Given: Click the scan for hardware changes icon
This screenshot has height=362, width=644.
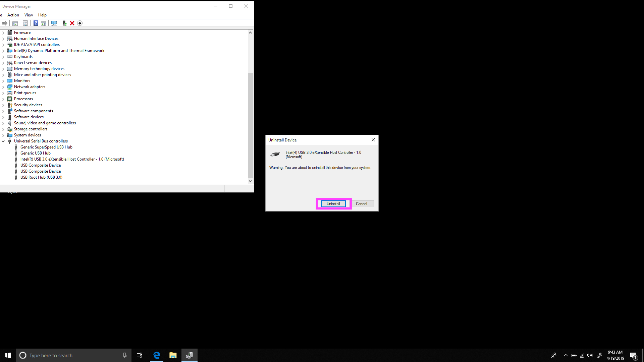Looking at the screenshot, I should coord(54,23).
